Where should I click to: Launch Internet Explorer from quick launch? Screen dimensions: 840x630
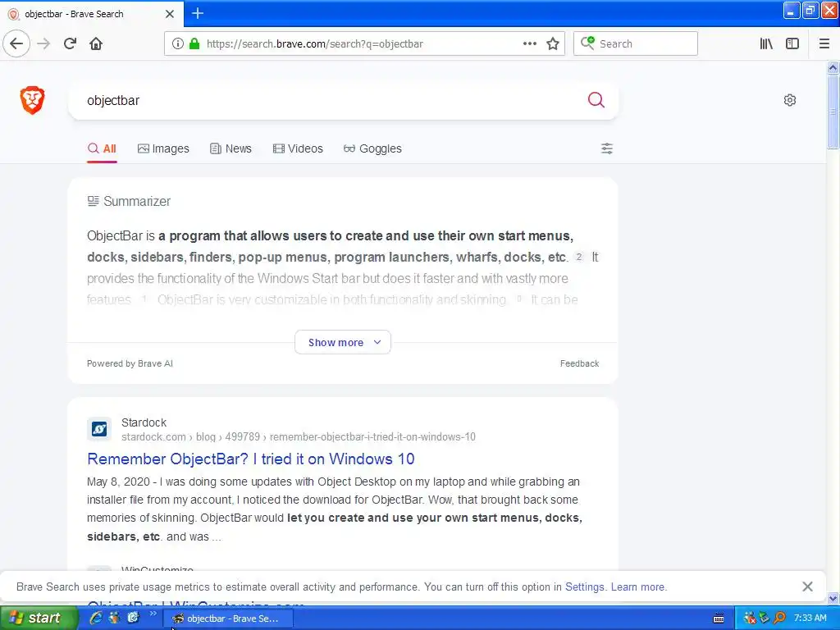pyautogui.click(x=95, y=618)
